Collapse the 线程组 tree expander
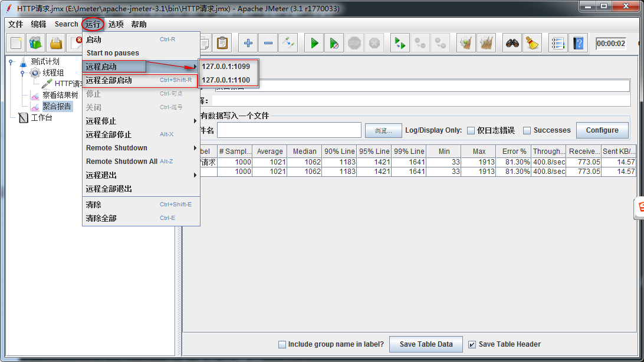 (x=23, y=73)
